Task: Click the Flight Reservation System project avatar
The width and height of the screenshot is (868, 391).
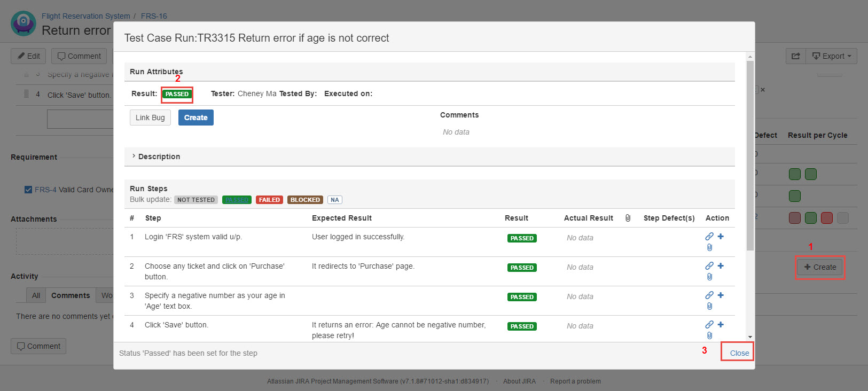Action: [24, 24]
